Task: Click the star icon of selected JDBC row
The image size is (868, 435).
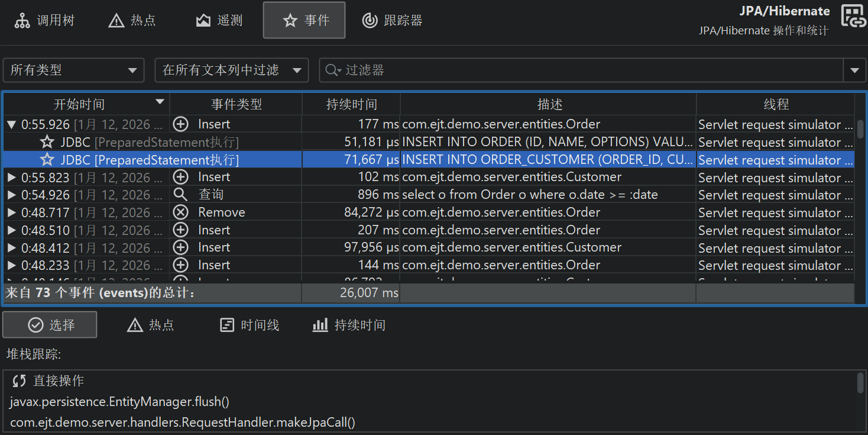Action: (47, 160)
